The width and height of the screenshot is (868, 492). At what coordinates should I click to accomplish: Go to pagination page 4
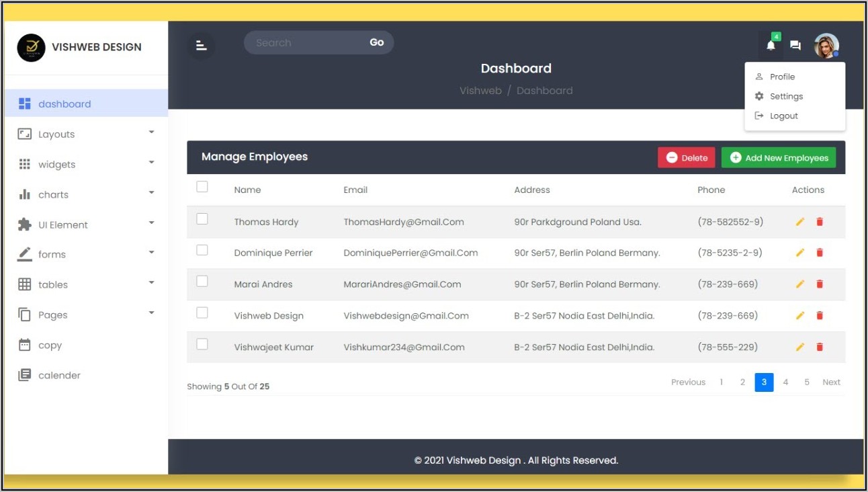(785, 382)
